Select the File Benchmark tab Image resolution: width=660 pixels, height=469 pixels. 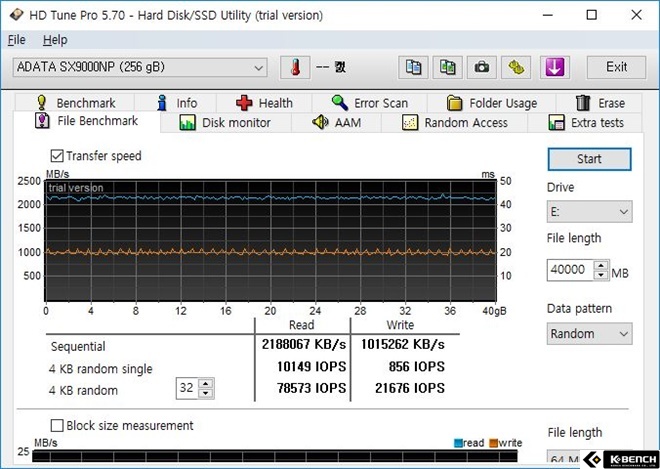[x=86, y=121]
